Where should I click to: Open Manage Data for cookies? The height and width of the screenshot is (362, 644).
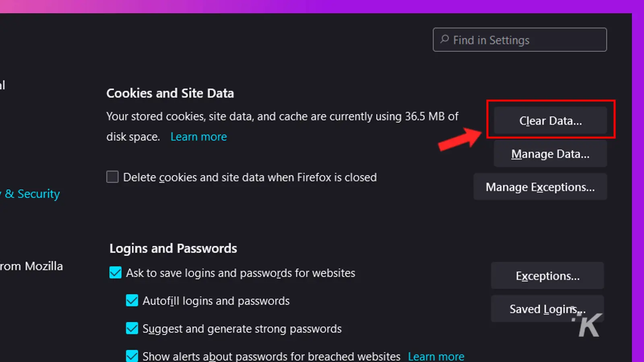pyautogui.click(x=550, y=154)
